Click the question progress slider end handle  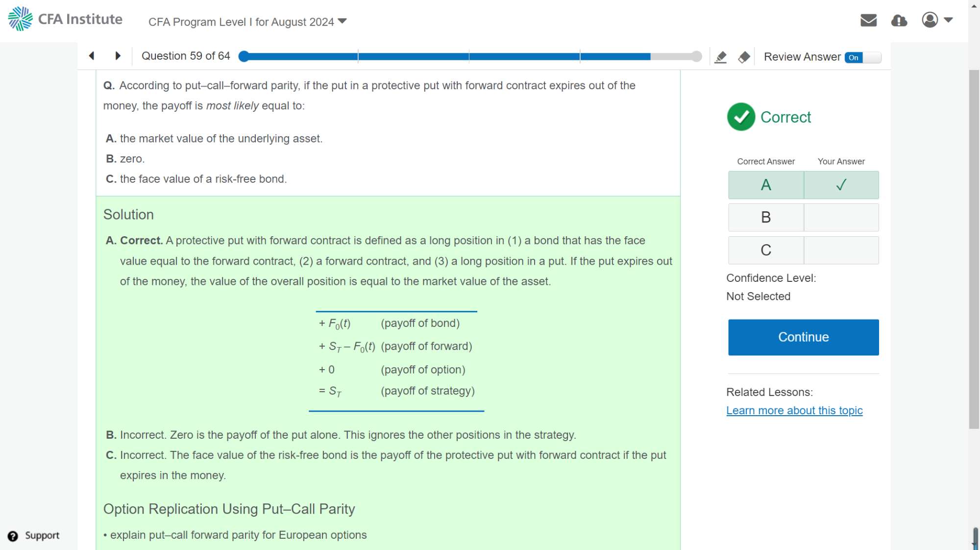point(696,56)
